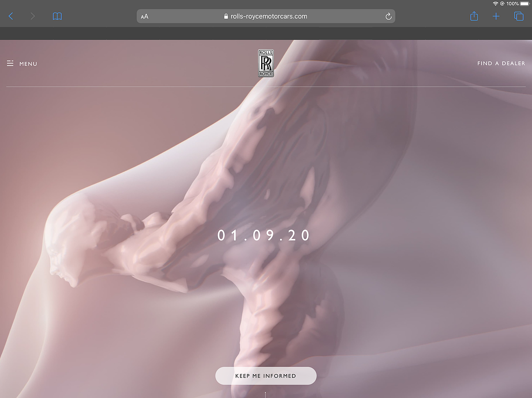Image resolution: width=532 pixels, height=398 pixels.
Task: Tap the orientation lock status icon
Action: click(x=502, y=4)
